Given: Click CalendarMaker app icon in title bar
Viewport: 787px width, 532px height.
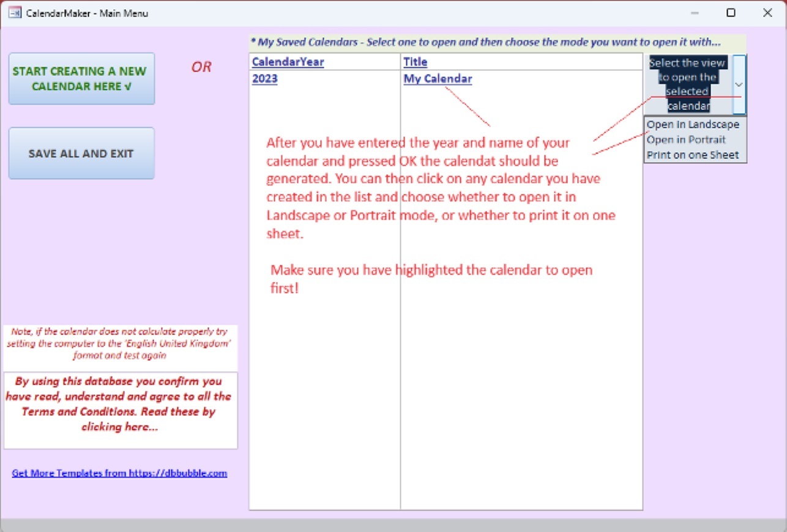Looking at the screenshot, I should (x=15, y=13).
